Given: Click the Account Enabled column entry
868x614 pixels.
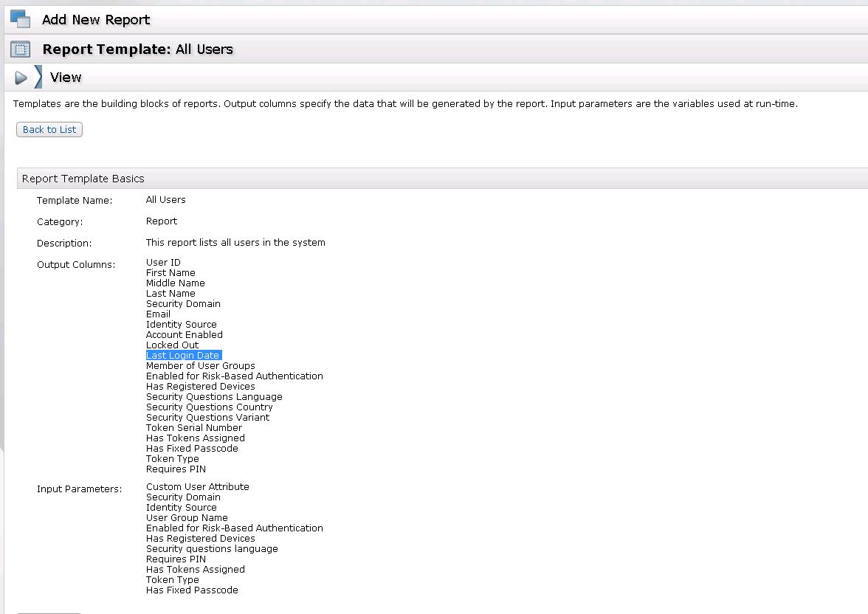Looking at the screenshot, I should [184, 335].
